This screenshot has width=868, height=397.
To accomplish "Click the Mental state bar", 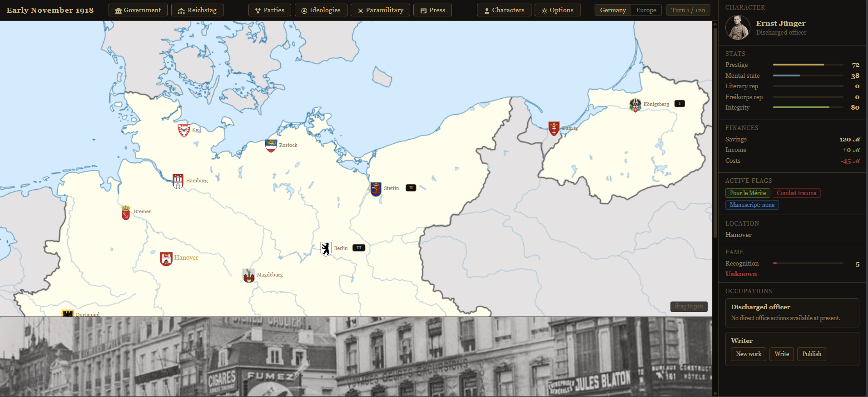I will click(x=808, y=75).
